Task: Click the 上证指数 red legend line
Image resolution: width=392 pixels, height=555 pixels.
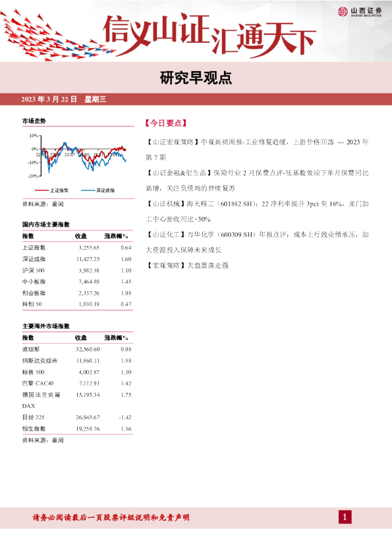Action: 42,190
